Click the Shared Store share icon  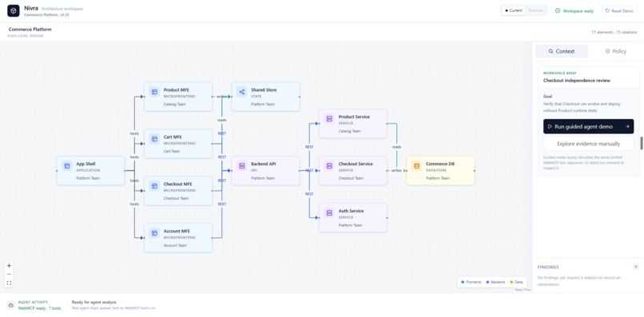(x=242, y=92)
